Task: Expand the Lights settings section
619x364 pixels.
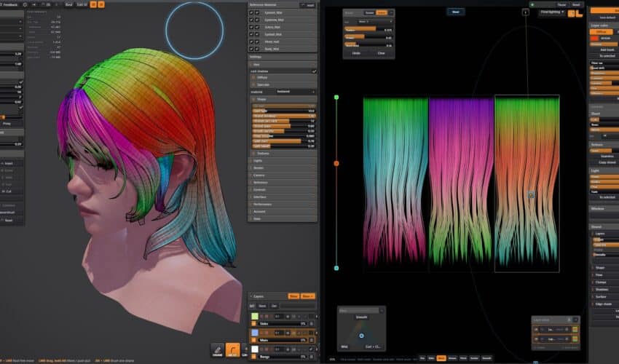Action: [x=283, y=161]
